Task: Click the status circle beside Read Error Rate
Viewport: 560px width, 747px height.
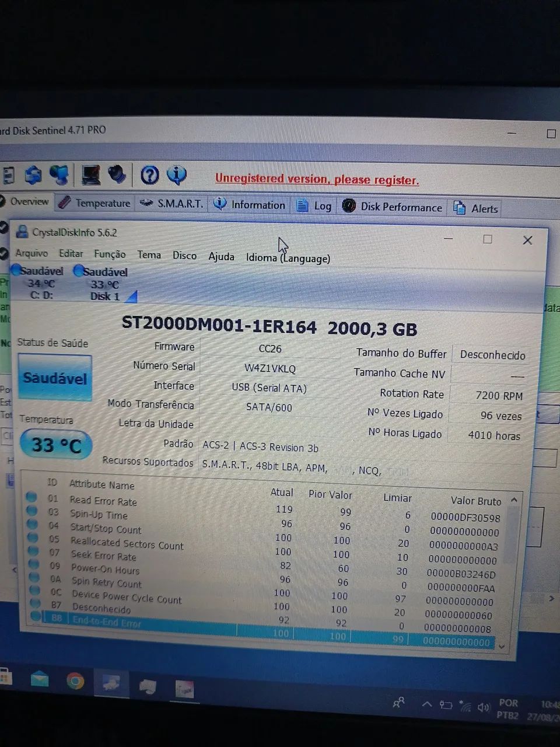Action: [x=32, y=497]
